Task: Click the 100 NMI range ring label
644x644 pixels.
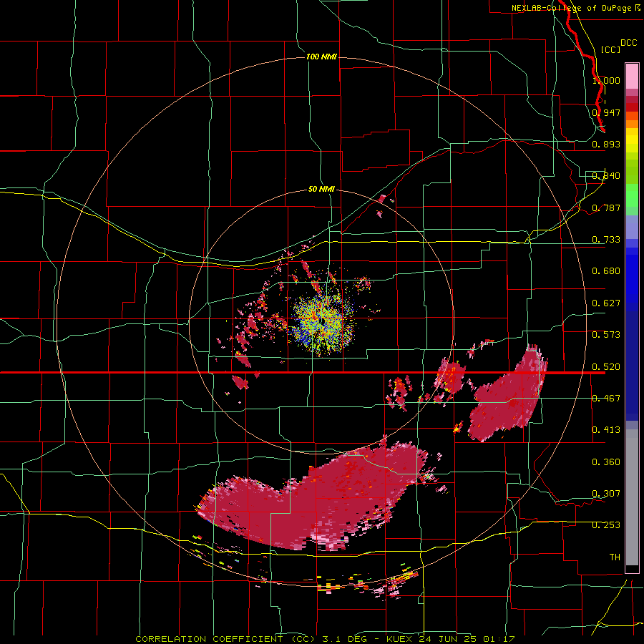Action: point(321,57)
